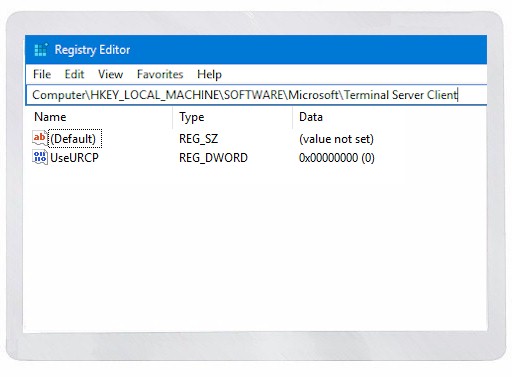
Task: Click the binary DWORD icon beside UseURCP
Action: (40, 157)
